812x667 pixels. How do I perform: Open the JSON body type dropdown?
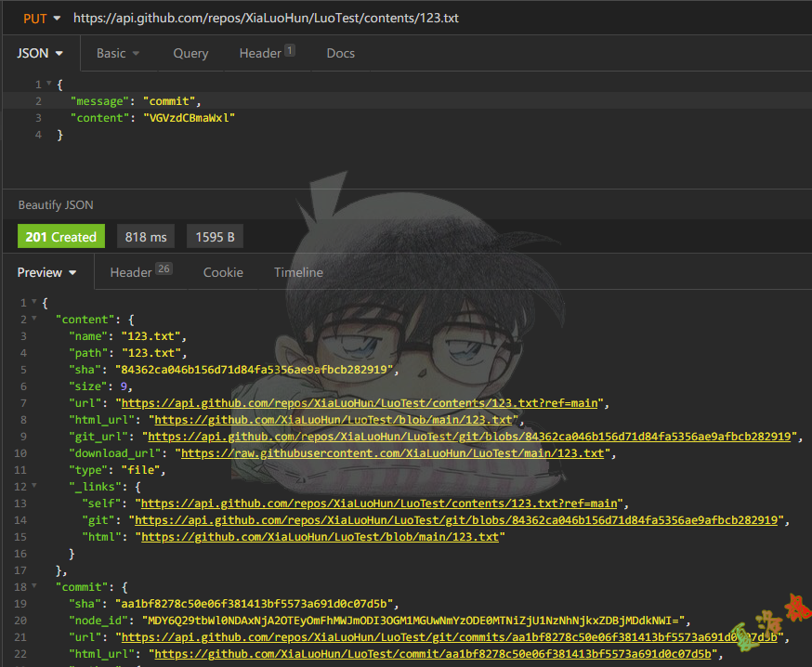coord(40,53)
